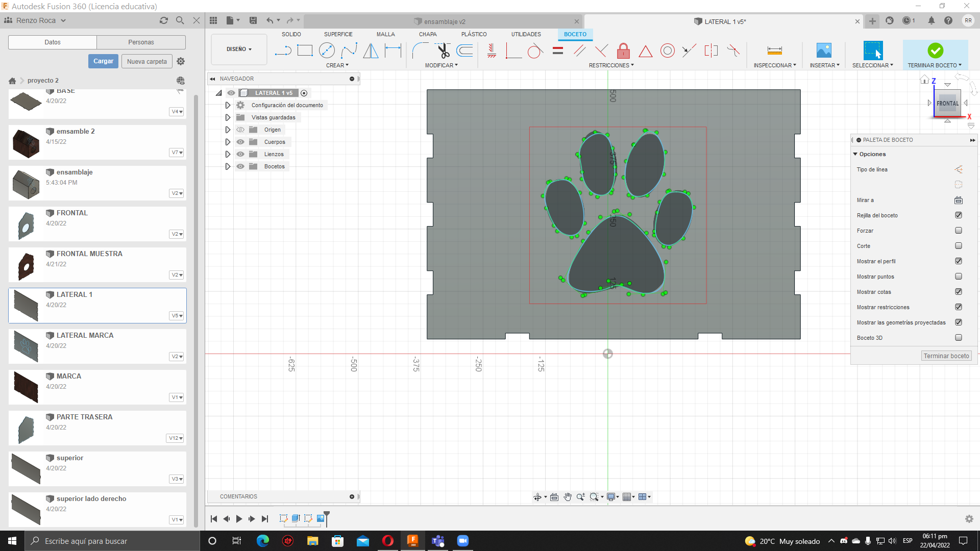Image resolution: width=980 pixels, height=551 pixels.
Task: Click the Cargar button
Action: pyautogui.click(x=103, y=61)
